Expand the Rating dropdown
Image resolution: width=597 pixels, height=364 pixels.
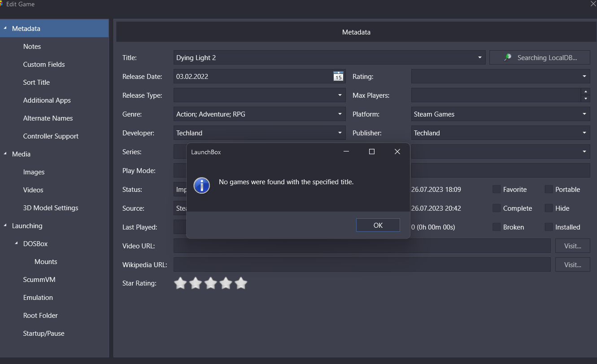[x=584, y=76]
